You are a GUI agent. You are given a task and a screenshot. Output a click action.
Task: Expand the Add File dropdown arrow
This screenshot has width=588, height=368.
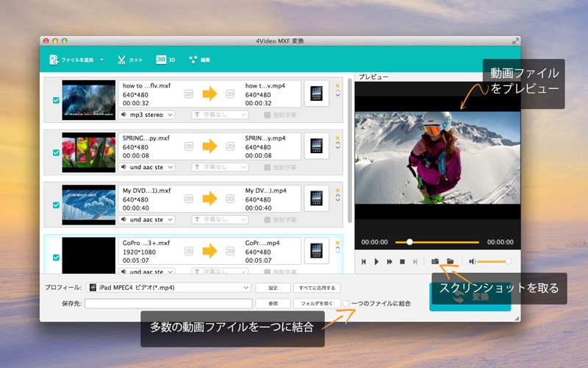pyautogui.click(x=101, y=60)
